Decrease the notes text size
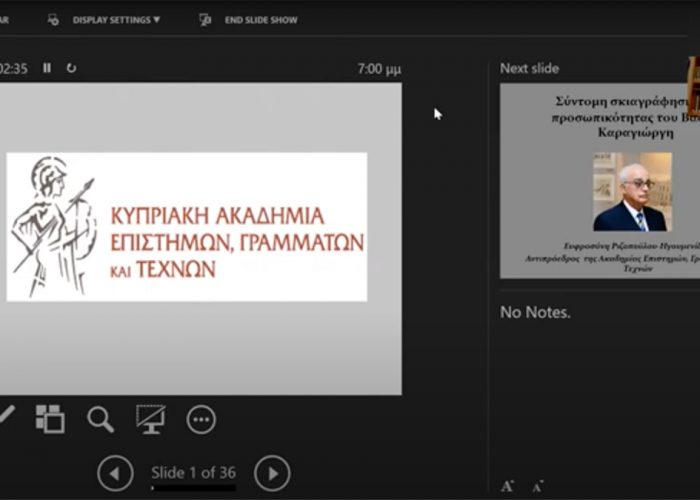This screenshot has width=700, height=500. pos(538,486)
